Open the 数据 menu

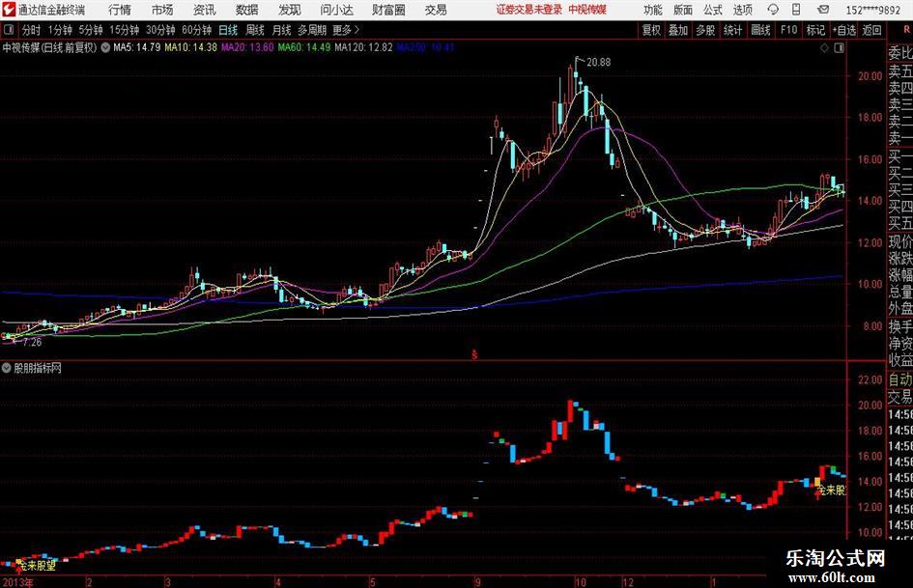[247, 10]
